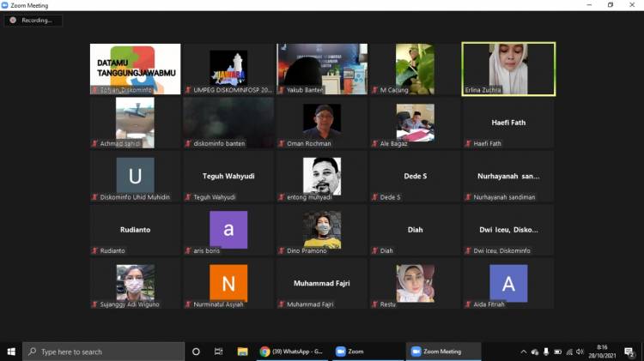Open volume control in system tray
Screen dimensions: 644x361
(x=580, y=352)
